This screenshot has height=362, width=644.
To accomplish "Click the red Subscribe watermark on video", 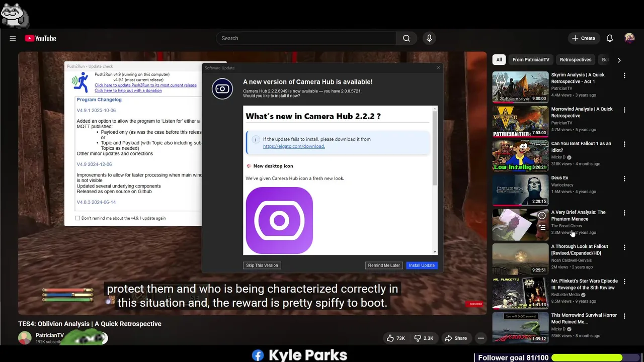I will (x=475, y=304).
